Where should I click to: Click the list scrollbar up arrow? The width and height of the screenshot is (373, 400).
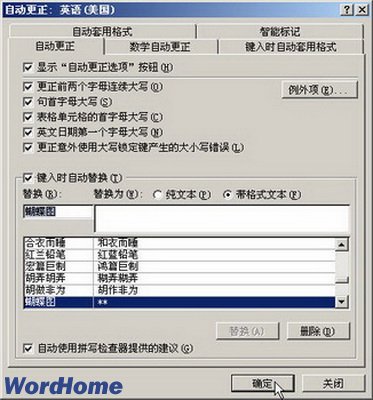pyautogui.click(x=342, y=245)
